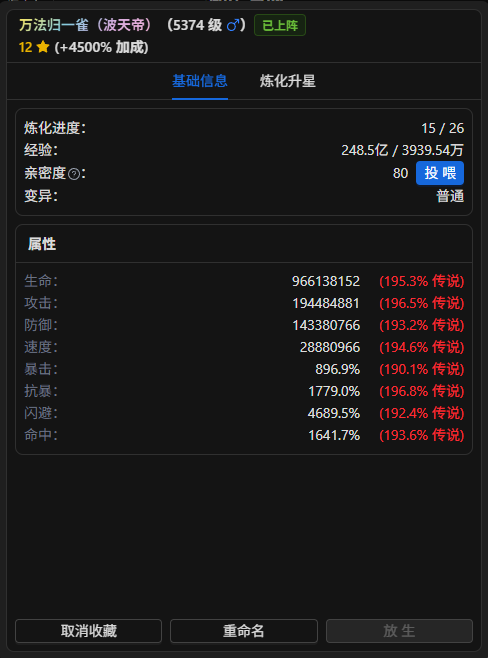Click the gold star icon beside 12
The image size is (488, 658).
click(x=43, y=47)
